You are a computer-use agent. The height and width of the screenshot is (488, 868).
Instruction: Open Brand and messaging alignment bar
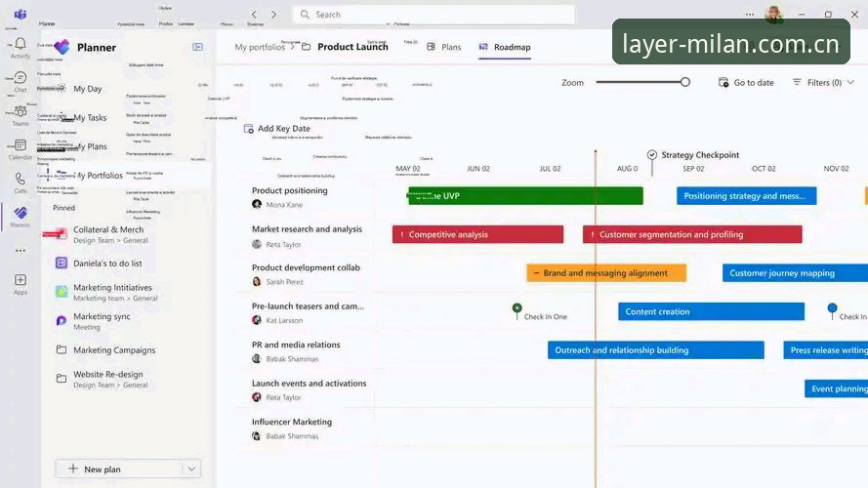pos(606,272)
